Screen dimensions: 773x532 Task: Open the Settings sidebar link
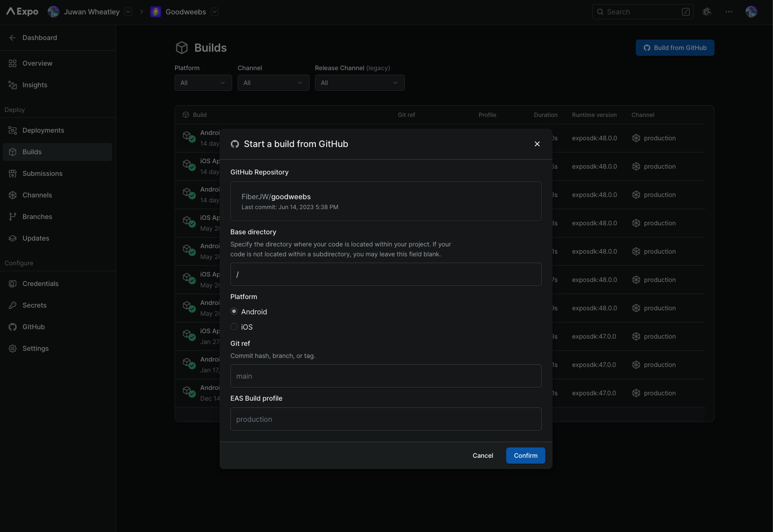(58, 349)
